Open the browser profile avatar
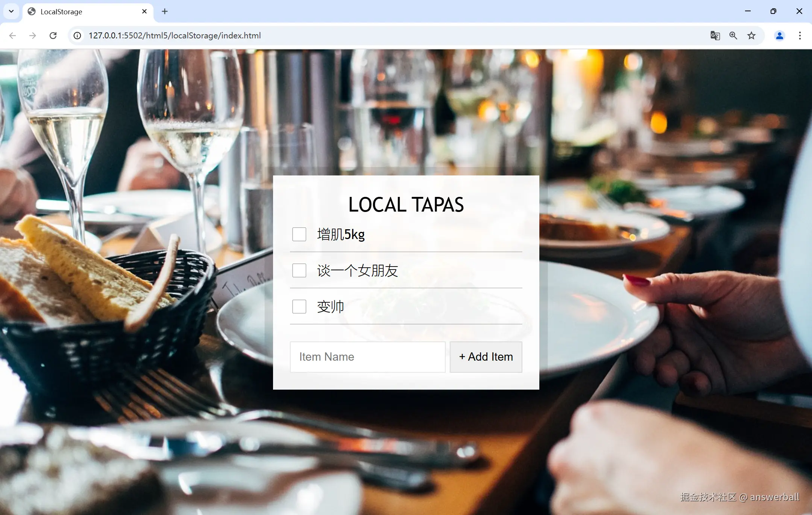The image size is (812, 515). pyautogui.click(x=779, y=35)
